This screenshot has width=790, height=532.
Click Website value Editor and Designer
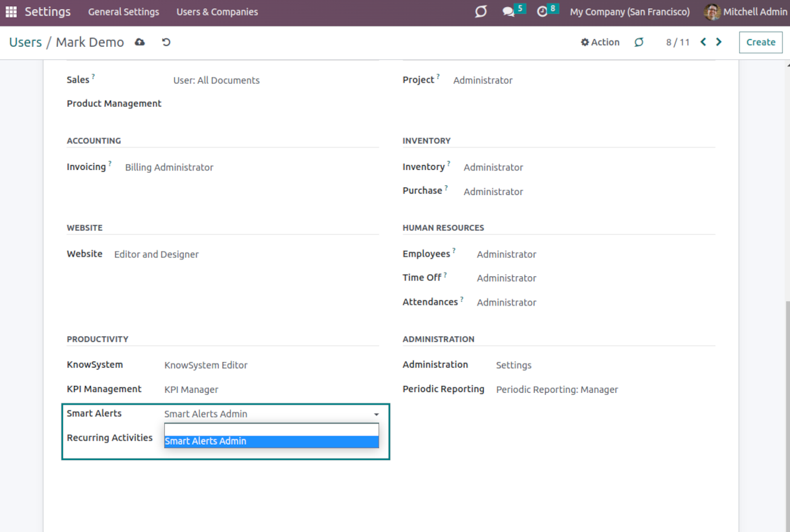pyautogui.click(x=157, y=254)
